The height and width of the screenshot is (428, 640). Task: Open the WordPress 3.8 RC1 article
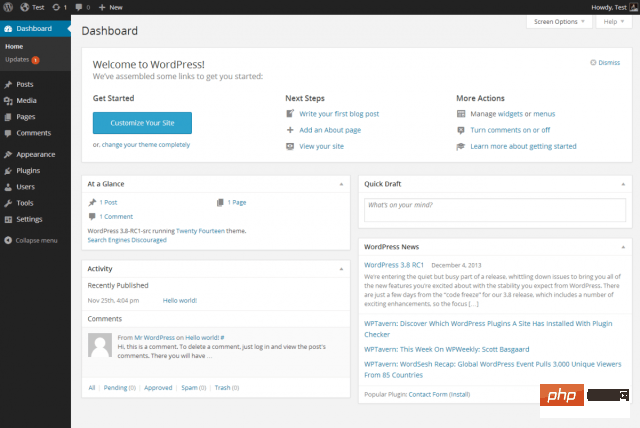click(394, 265)
